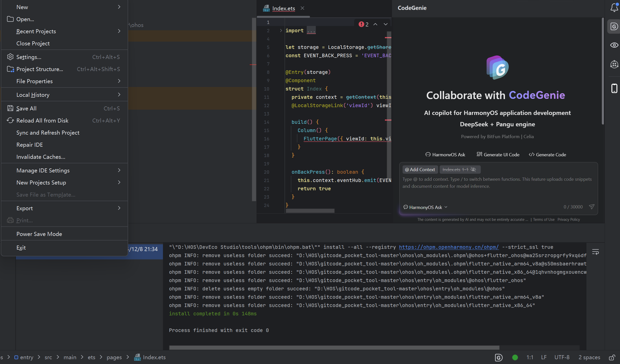Click the send message arrow icon
The height and width of the screenshot is (364, 620).
point(591,207)
